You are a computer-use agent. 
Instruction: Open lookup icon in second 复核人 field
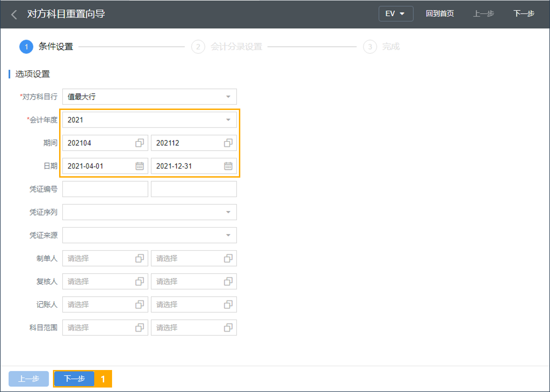[228, 281]
